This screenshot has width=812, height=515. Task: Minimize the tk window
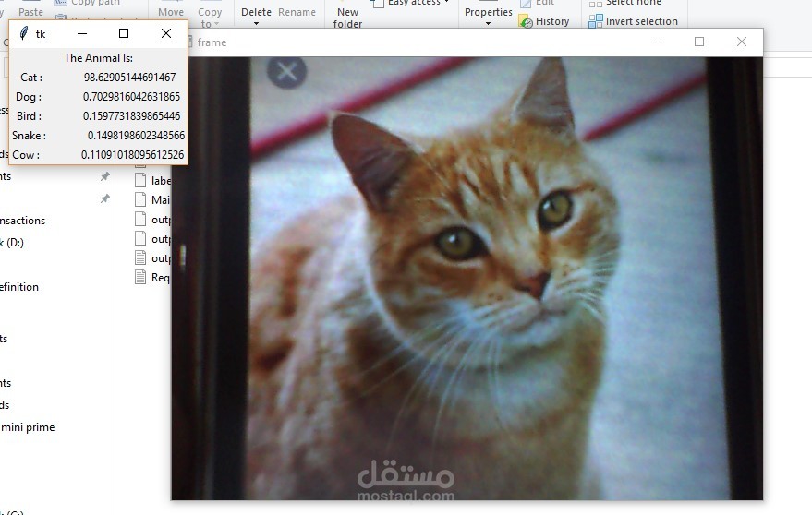pyautogui.click(x=82, y=33)
